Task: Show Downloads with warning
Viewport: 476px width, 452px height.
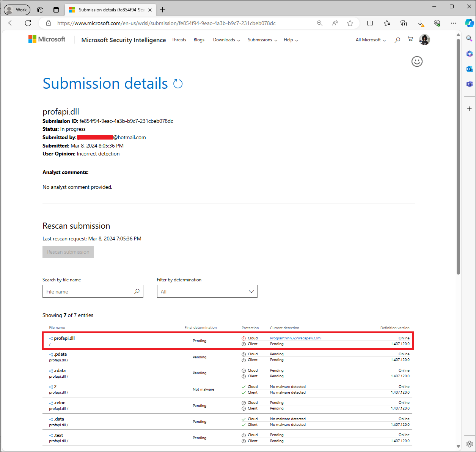Action: tap(421, 24)
